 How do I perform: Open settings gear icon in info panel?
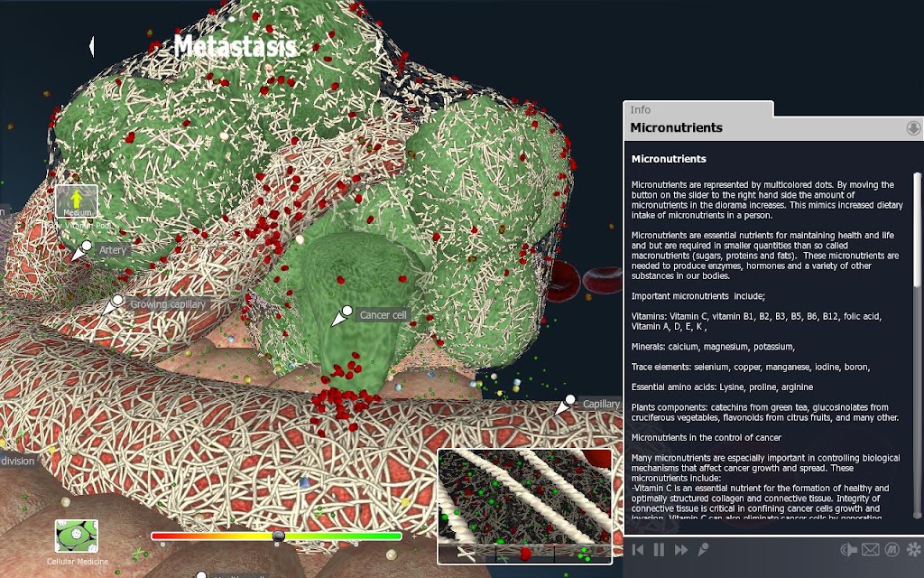(x=914, y=550)
